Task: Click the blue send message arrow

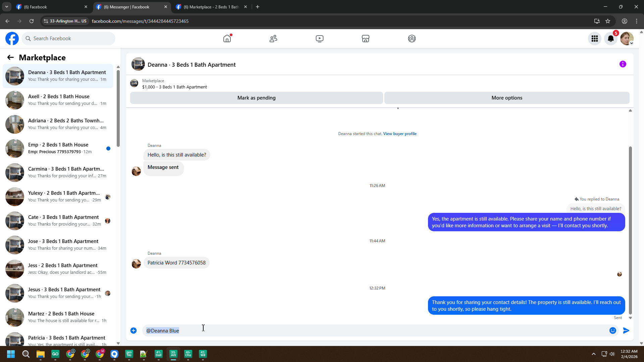Action: point(626,330)
